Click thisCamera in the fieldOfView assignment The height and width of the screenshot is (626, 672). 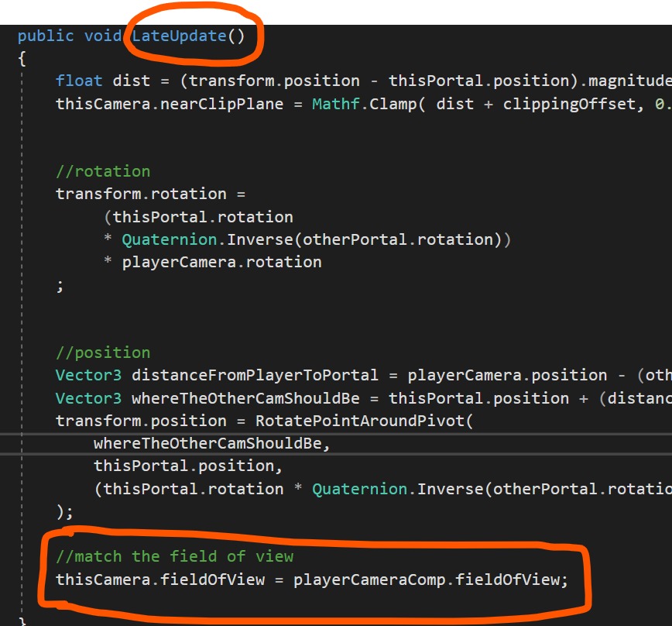[103, 580]
